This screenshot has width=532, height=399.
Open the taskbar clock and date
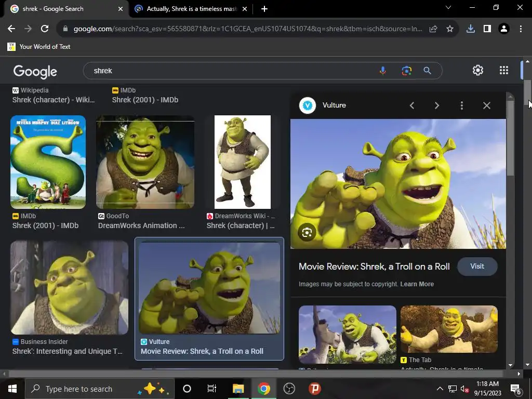[x=487, y=389]
